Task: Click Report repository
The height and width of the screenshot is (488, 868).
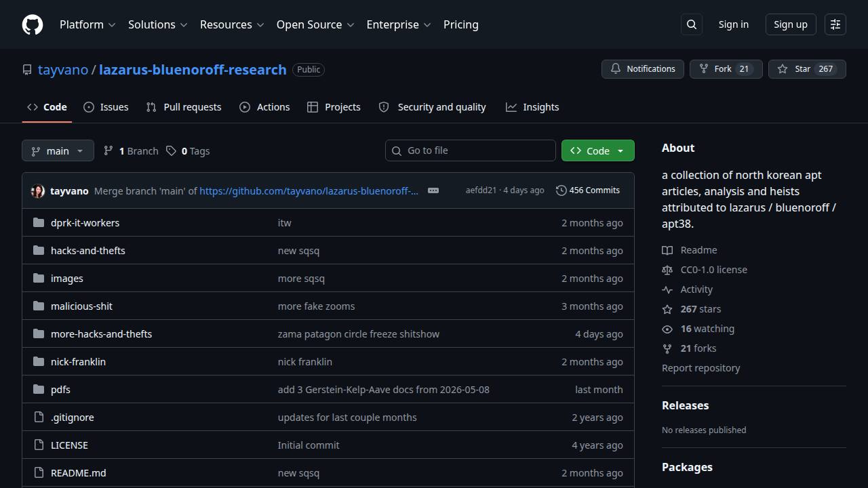Action: pos(701,368)
